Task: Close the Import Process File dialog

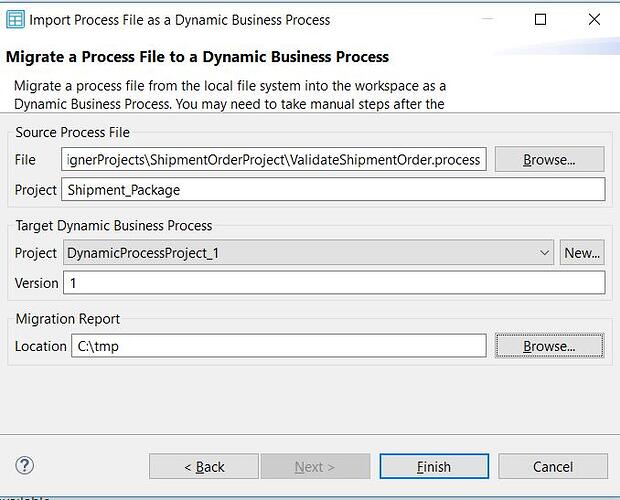Action: click(596, 19)
